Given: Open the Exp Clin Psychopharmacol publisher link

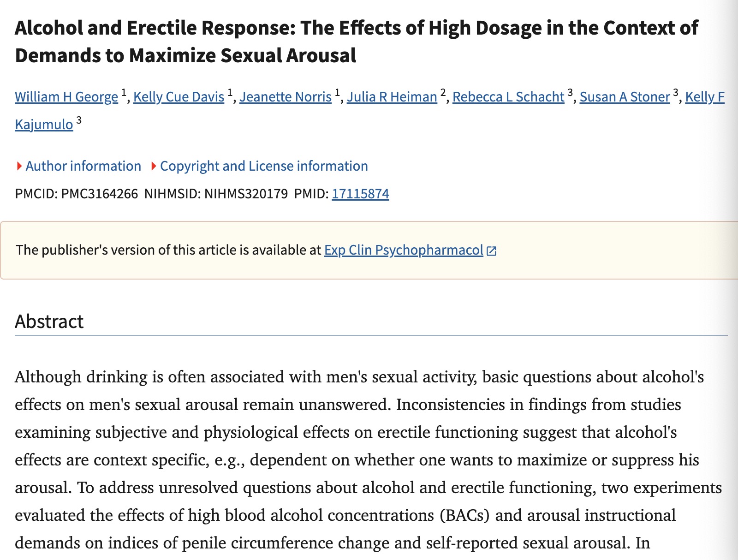Looking at the screenshot, I should click(404, 250).
